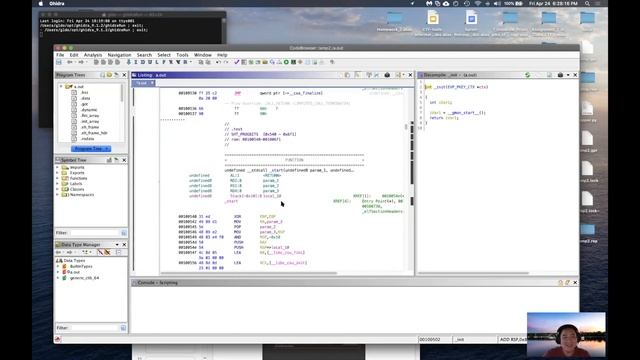The image size is (640, 360).
Task: Open the Edit menu
Action: pyautogui.click(x=74, y=55)
